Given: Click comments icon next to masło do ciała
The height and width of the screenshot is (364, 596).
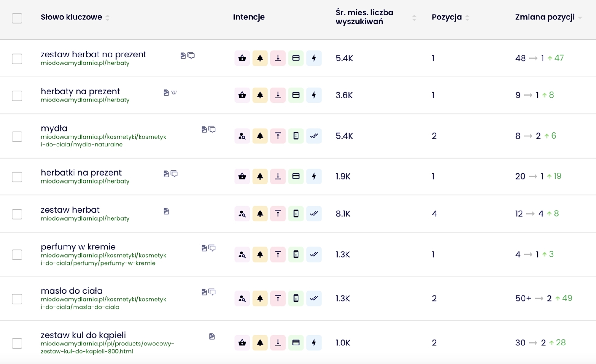Looking at the screenshot, I should 212,292.
